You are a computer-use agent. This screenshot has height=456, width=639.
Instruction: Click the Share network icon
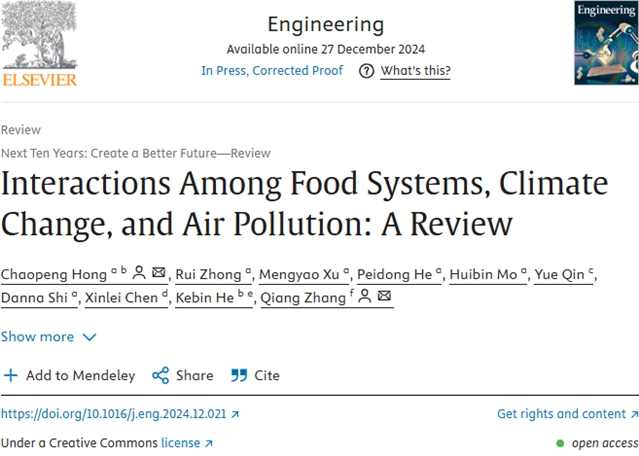(x=160, y=376)
